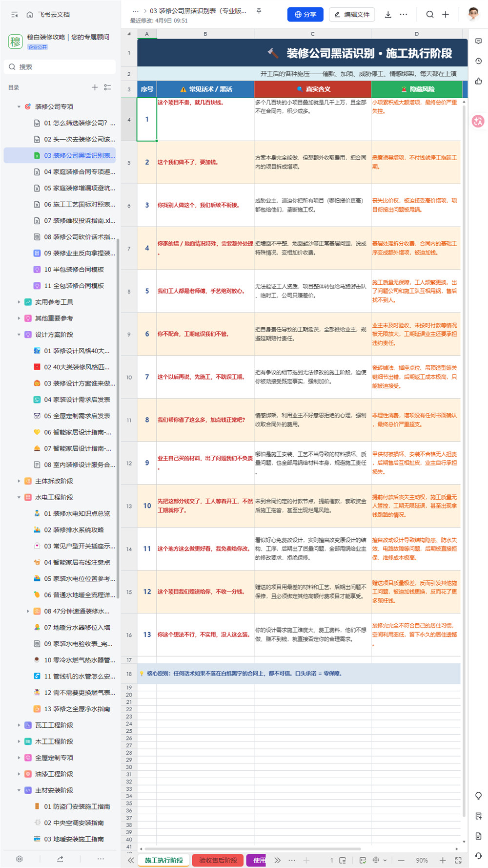Collapse the sidebar with the top-left toggle icon
The height and width of the screenshot is (868, 488).
(15, 15)
